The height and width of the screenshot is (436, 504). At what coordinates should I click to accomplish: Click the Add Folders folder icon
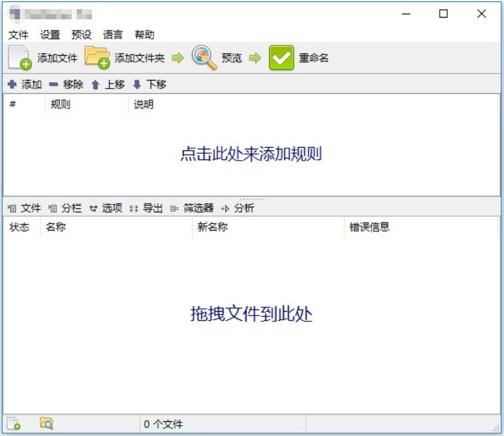point(97,57)
